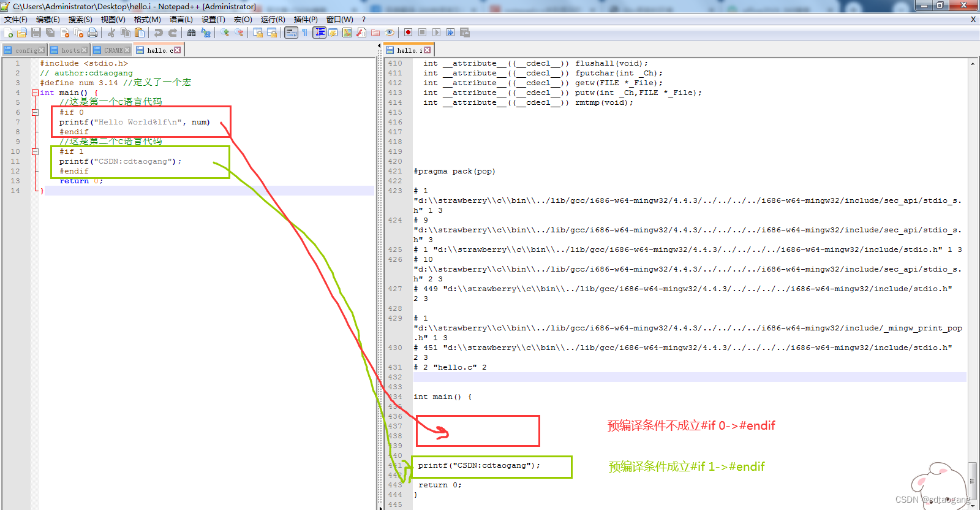Run macro multiple times icon
The height and width of the screenshot is (510, 980).
point(450,32)
